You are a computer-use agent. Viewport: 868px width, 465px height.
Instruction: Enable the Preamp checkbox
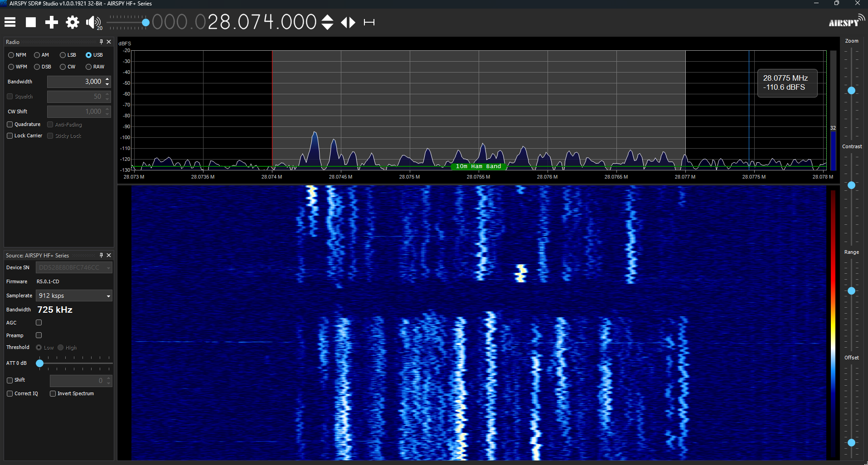point(39,335)
